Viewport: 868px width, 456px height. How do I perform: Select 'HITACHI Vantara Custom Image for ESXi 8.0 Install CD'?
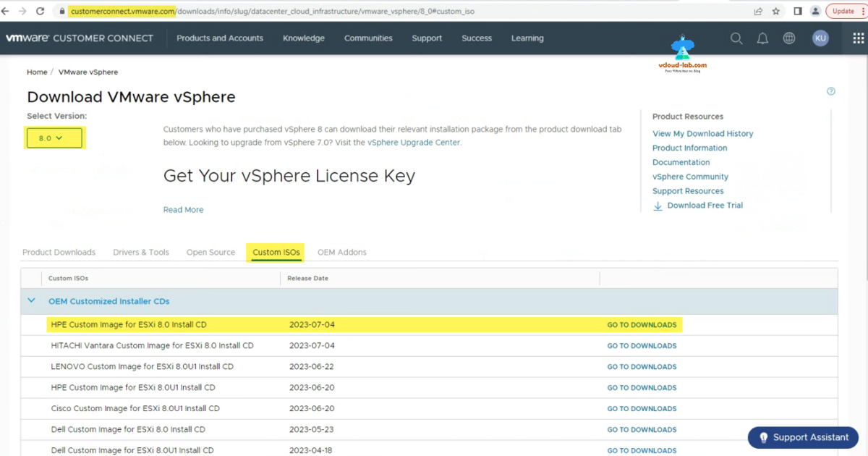(x=153, y=346)
